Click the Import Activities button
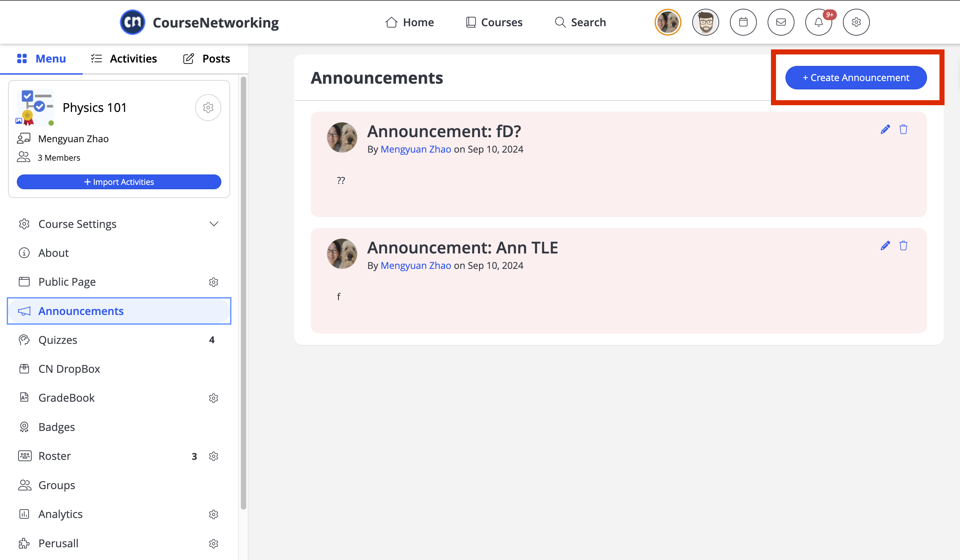The image size is (960, 560). [119, 182]
